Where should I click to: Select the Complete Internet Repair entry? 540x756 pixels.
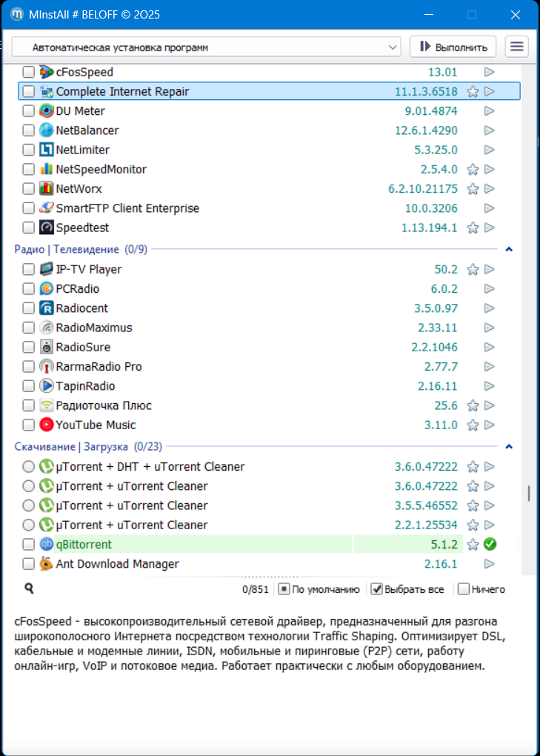(x=122, y=92)
